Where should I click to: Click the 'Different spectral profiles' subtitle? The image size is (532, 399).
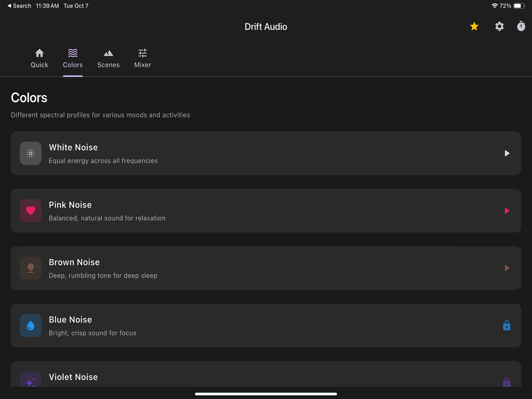100,115
